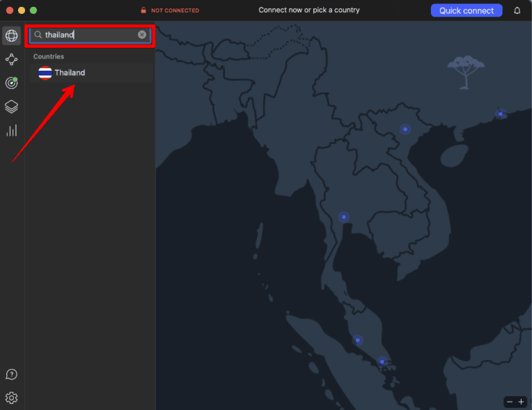Click the Quick connect button
This screenshot has width=532, height=410.
[x=466, y=10]
